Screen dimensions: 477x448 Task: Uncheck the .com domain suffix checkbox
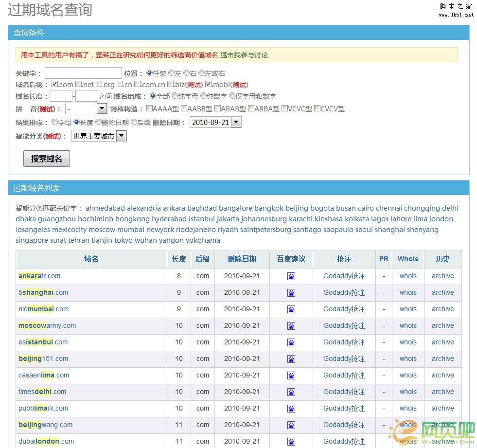pyautogui.click(x=55, y=84)
